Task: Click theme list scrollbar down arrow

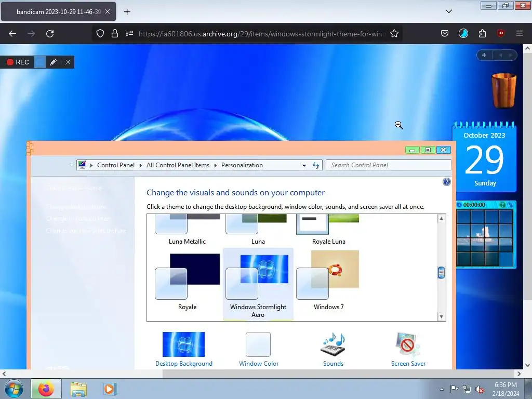Action: pyautogui.click(x=441, y=316)
